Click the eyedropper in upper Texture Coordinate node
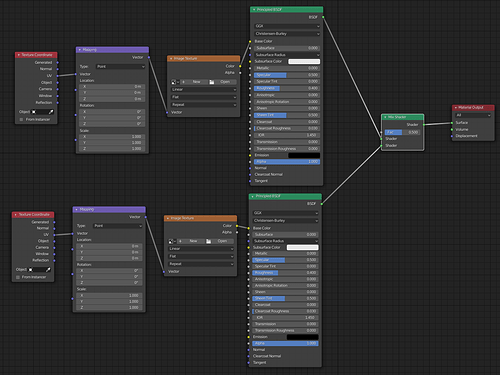The width and height of the screenshot is (500, 375). click(51, 112)
